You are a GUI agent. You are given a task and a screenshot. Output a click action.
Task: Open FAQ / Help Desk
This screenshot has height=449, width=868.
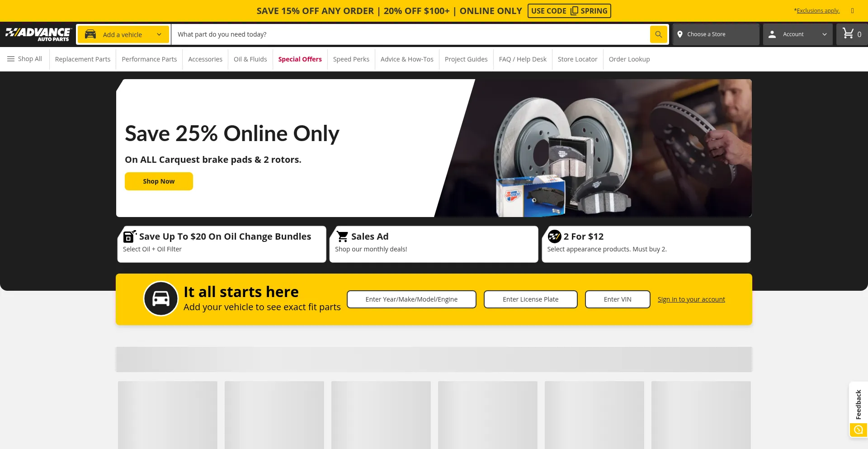coord(523,59)
